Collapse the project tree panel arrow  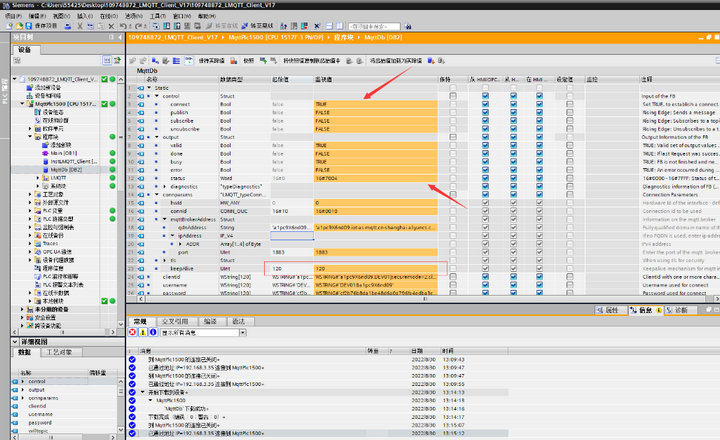click(x=118, y=37)
